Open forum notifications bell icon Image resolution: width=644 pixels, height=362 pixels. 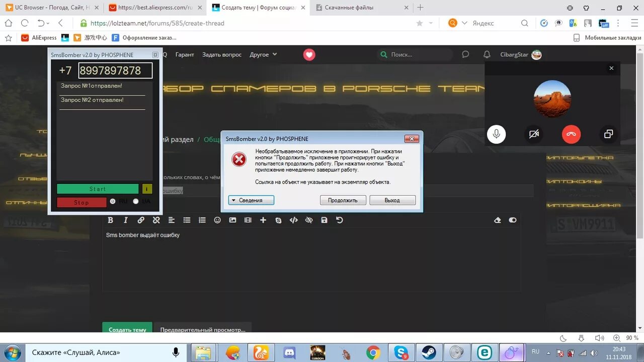487,54
